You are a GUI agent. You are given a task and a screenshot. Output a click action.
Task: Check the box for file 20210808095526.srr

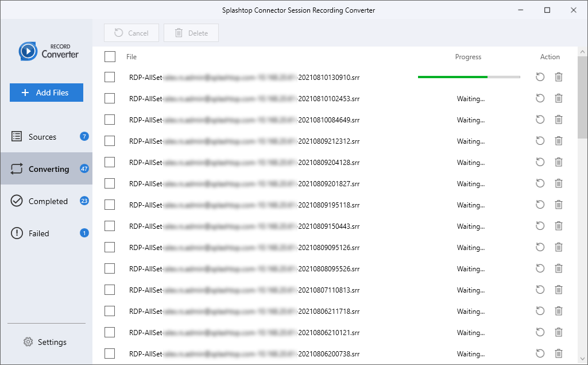pyautogui.click(x=110, y=268)
